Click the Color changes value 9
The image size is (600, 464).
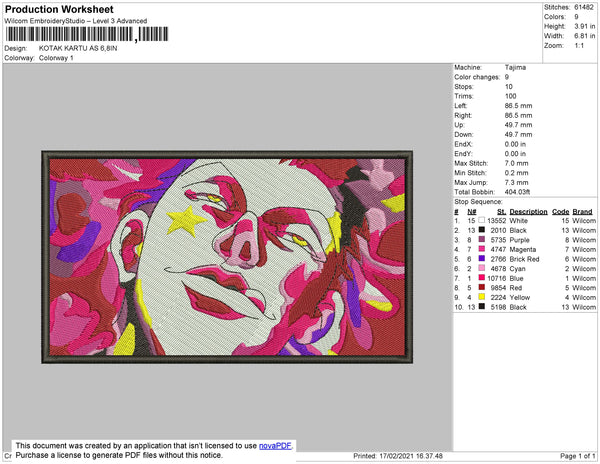507,77
